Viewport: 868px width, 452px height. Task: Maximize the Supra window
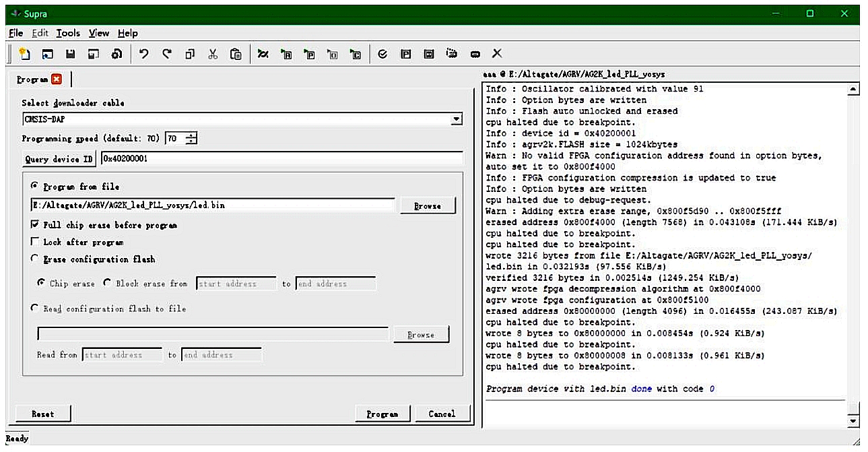[x=810, y=13]
